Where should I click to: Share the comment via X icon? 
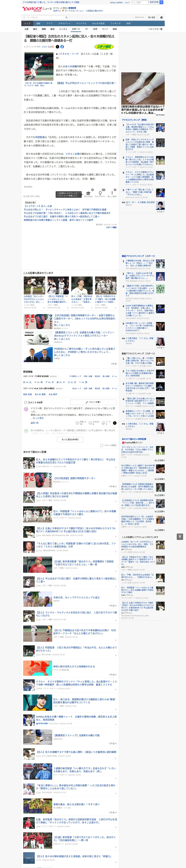[x=114, y=423]
